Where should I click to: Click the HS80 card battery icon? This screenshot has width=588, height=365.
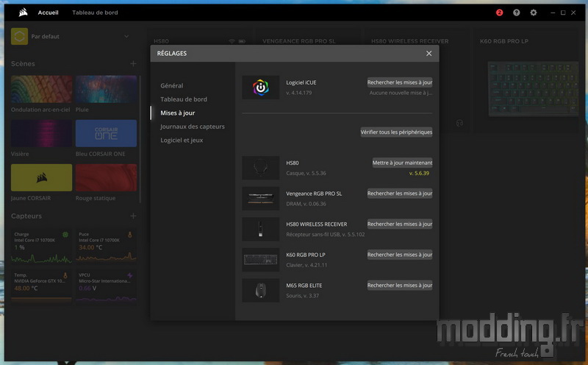click(x=242, y=41)
